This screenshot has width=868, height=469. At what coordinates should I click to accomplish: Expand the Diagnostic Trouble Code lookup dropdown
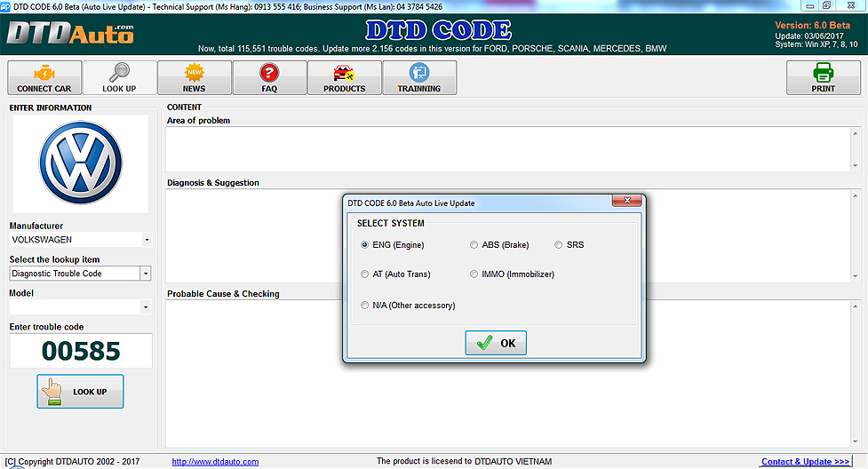(146, 274)
